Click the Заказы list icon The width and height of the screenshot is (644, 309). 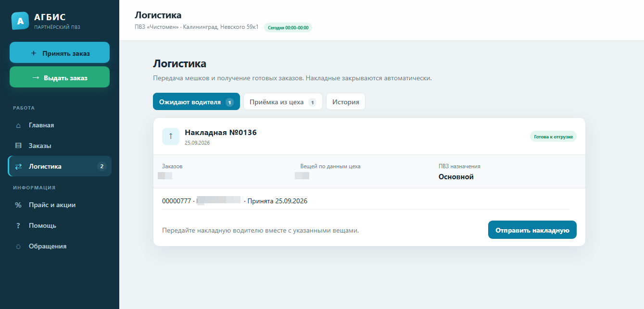[x=18, y=146]
